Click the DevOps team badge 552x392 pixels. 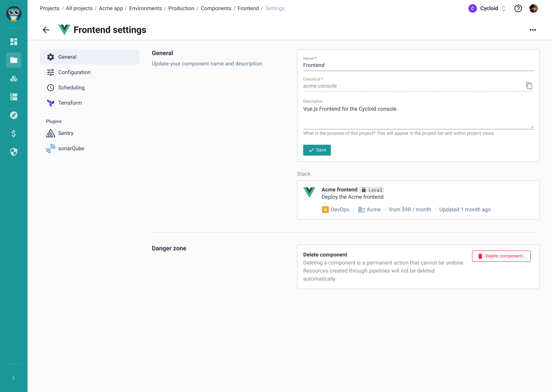point(336,210)
